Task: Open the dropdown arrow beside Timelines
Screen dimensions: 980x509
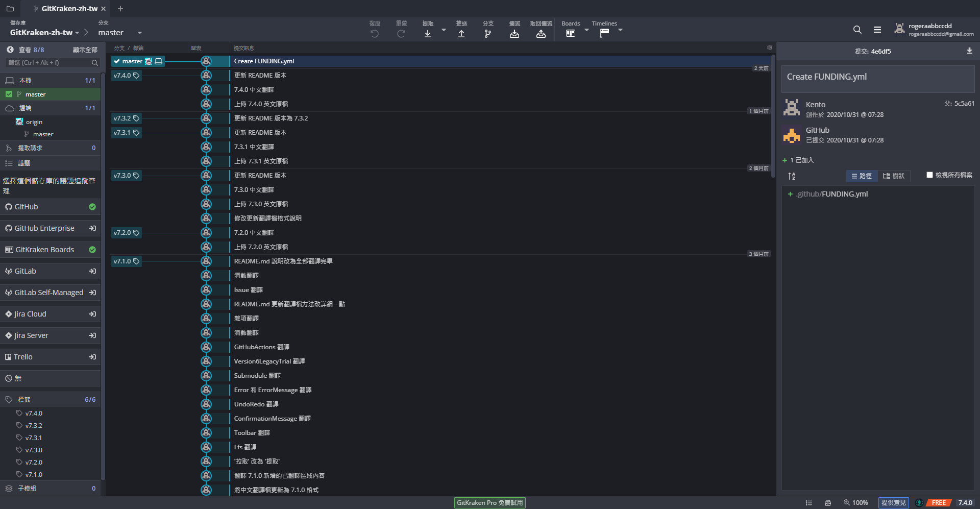Action: pos(620,30)
